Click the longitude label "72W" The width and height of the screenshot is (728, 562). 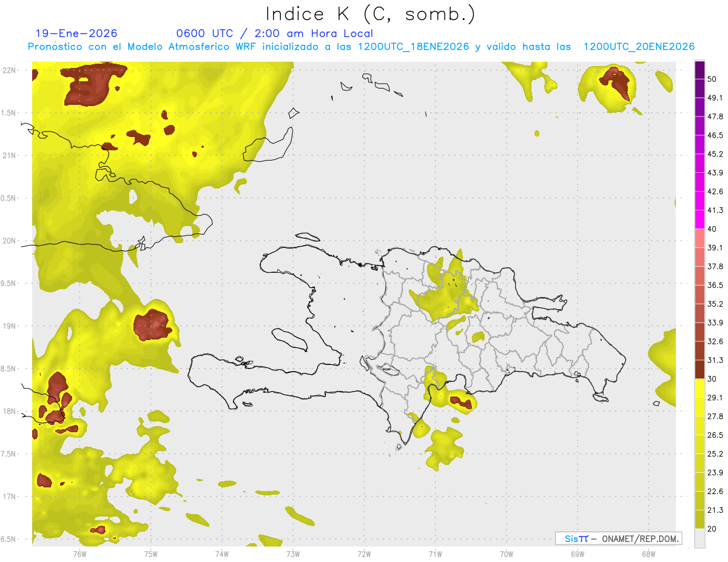[x=364, y=554]
